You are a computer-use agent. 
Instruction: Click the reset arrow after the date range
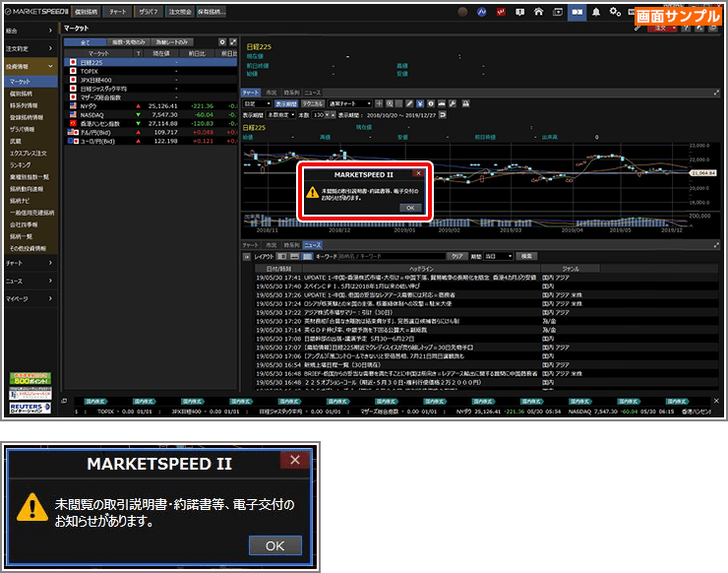(443, 115)
